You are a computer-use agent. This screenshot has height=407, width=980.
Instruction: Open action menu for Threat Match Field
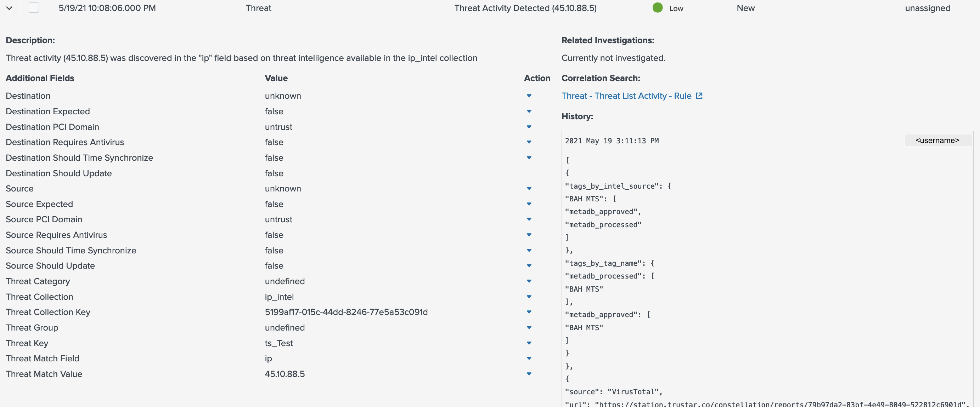coord(529,359)
